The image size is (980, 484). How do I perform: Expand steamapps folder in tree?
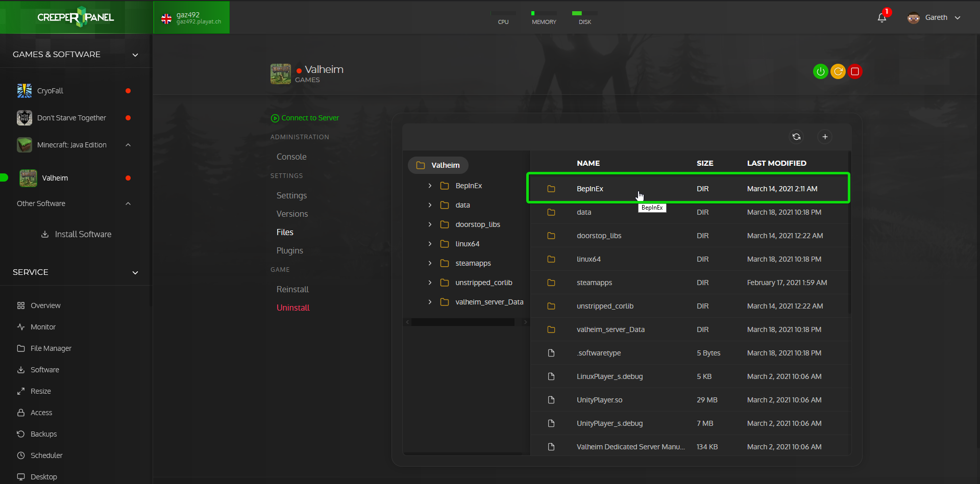[x=430, y=263]
